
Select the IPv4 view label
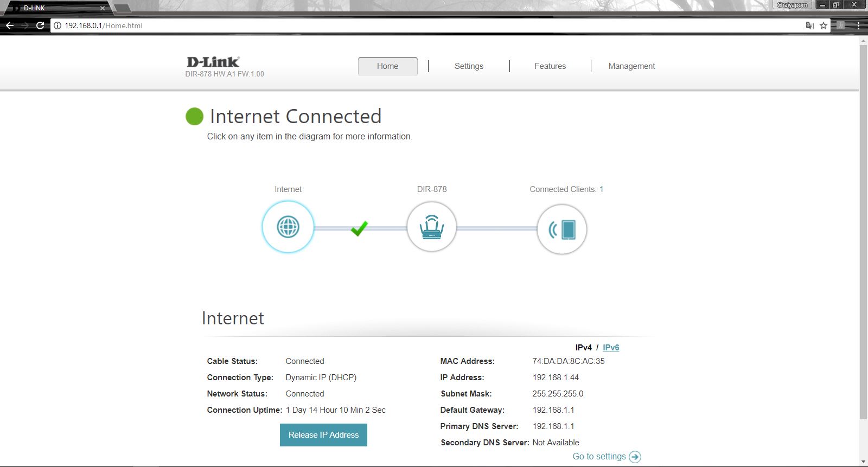click(584, 348)
